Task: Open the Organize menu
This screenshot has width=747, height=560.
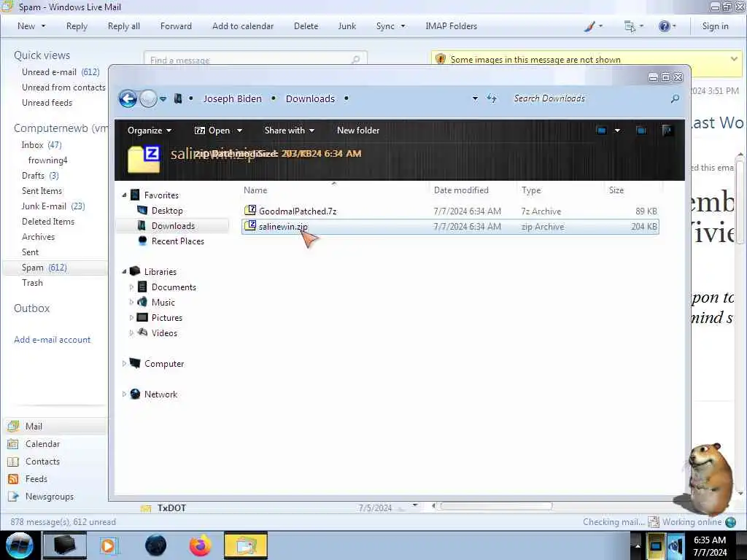Action: [x=150, y=131]
